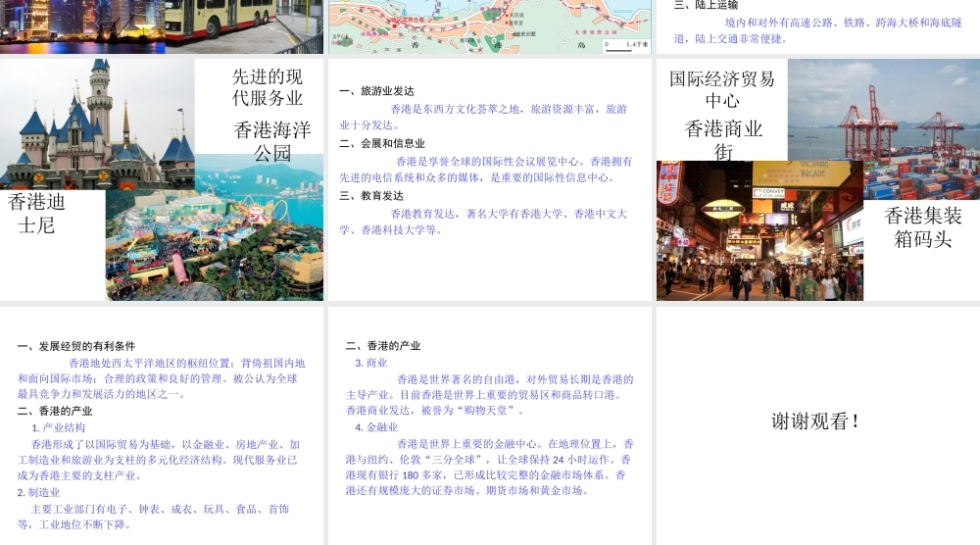
Task: Click paragraph about 香港教育发达
Action: 483,222
